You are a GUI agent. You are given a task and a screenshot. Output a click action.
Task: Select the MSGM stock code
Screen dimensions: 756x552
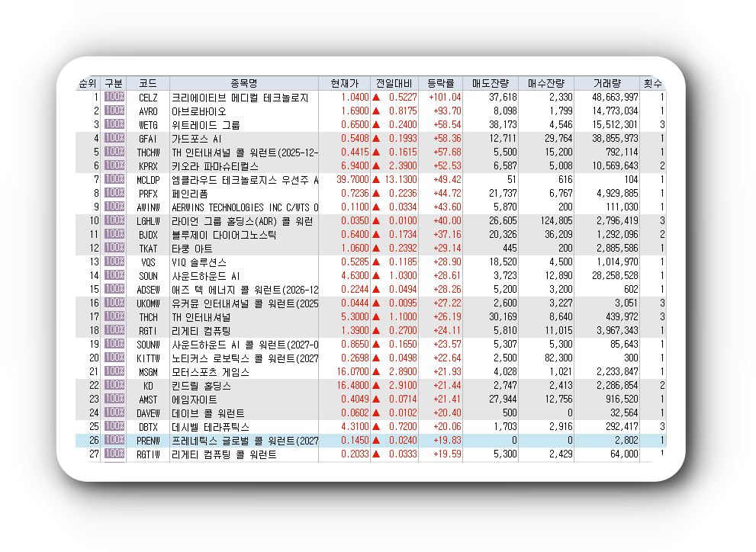[148, 372]
